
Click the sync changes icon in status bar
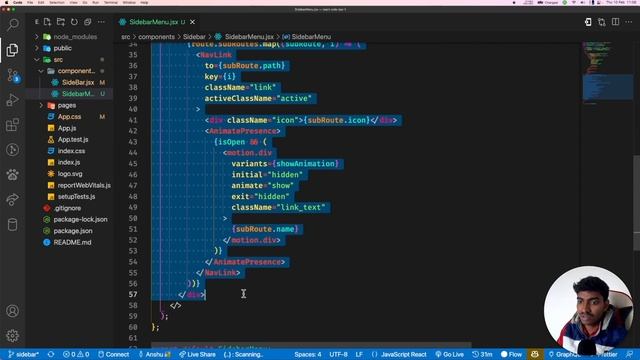(51, 354)
